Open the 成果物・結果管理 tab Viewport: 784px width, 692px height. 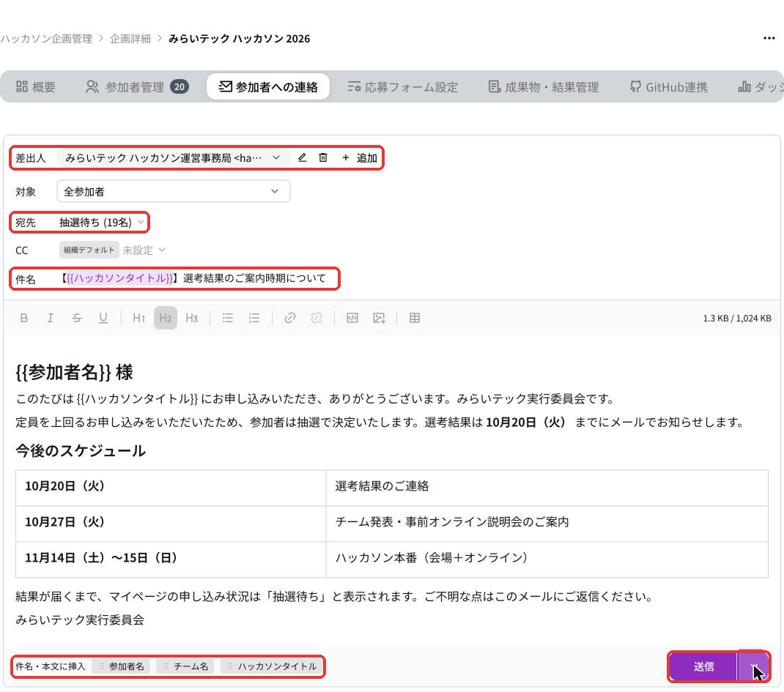(544, 87)
